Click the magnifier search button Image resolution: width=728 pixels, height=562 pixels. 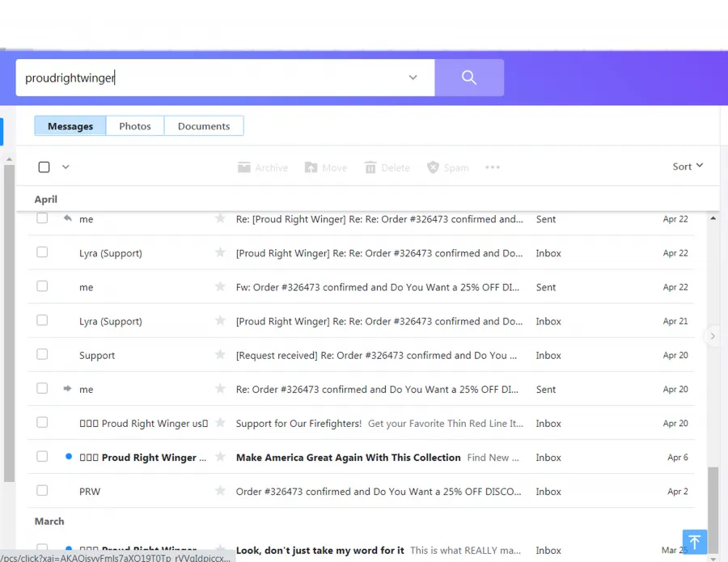(x=469, y=78)
